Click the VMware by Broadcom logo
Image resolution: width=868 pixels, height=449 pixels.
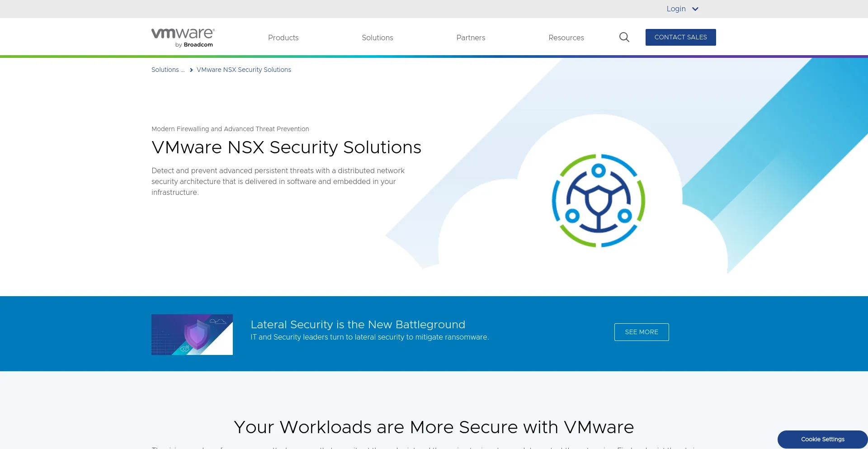pos(183,38)
